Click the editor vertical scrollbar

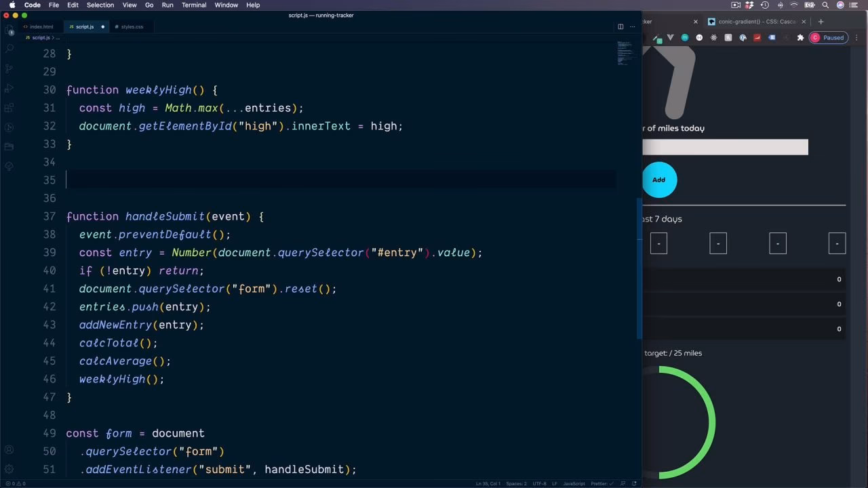click(639, 268)
